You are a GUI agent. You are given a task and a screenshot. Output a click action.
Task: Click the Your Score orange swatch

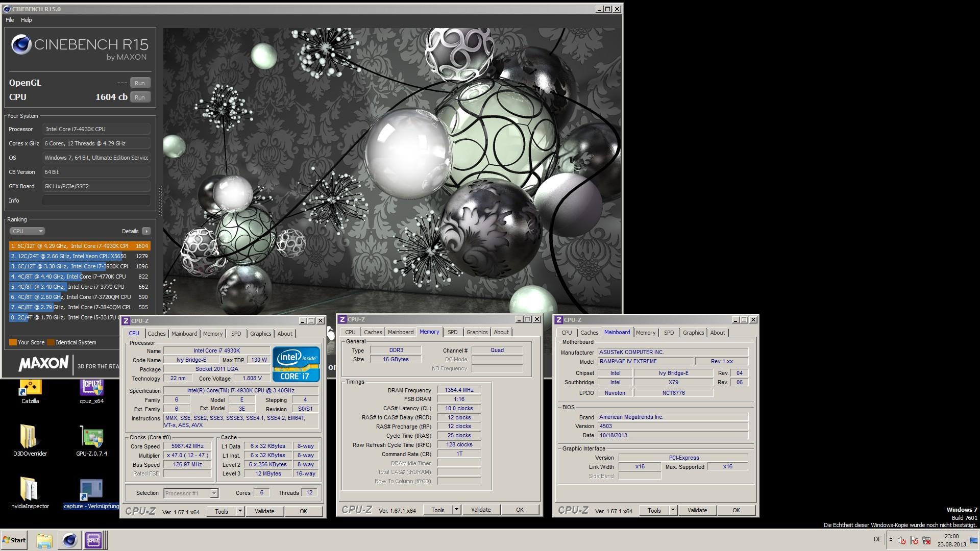13,342
